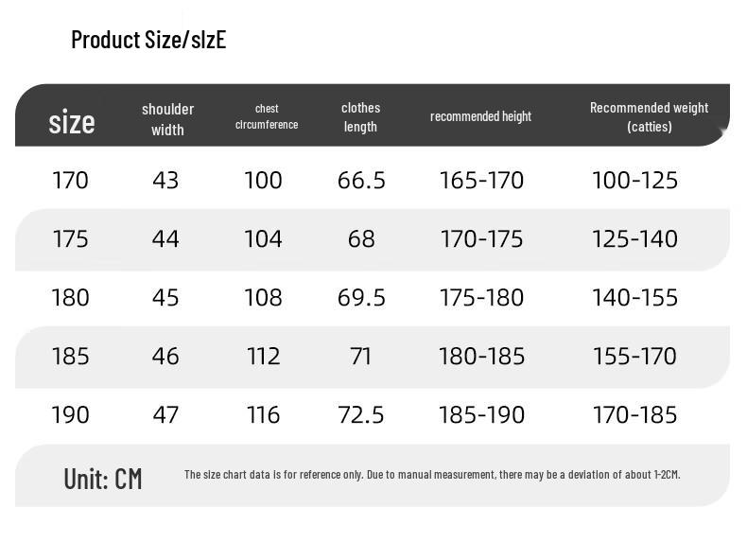Click the 'clothes length' column header

(360, 116)
